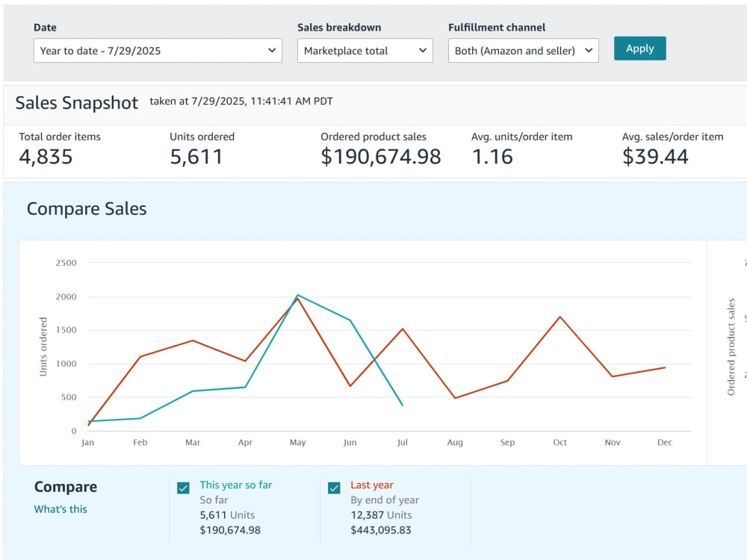This screenshot has width=747, height=560.
Task: Click the Avg. sales/order item value
Action: click(655, 157)
